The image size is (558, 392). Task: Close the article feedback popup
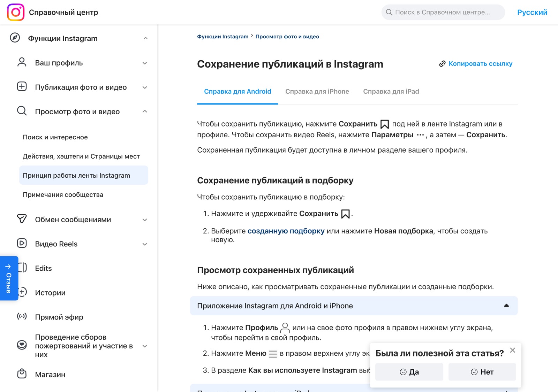[512, 350]
